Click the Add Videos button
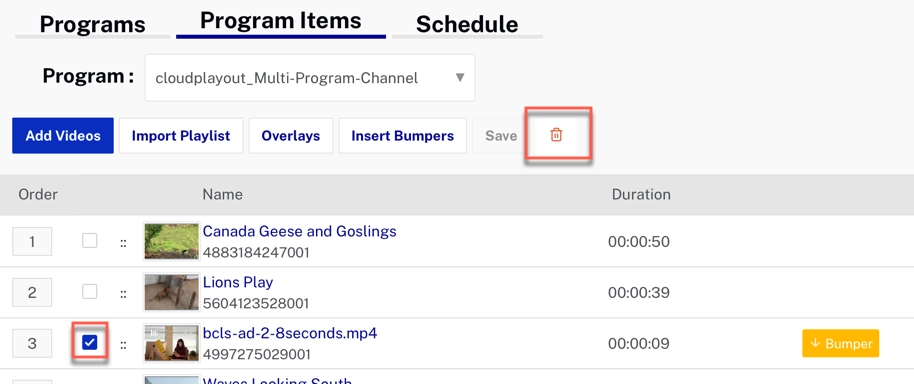The width and height of the screenshot is (914, 384). 63,136
